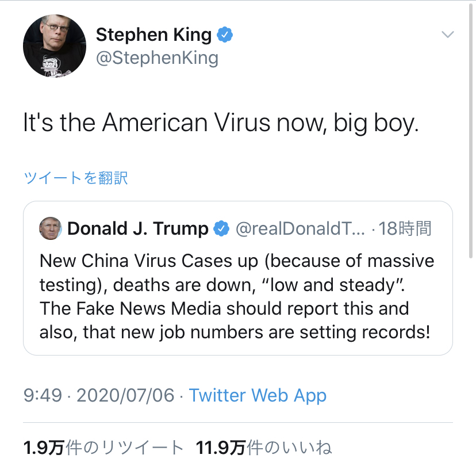Click the Stephen King display name
Viewport: 476px width, 466px height.
[x=153, y=35]
